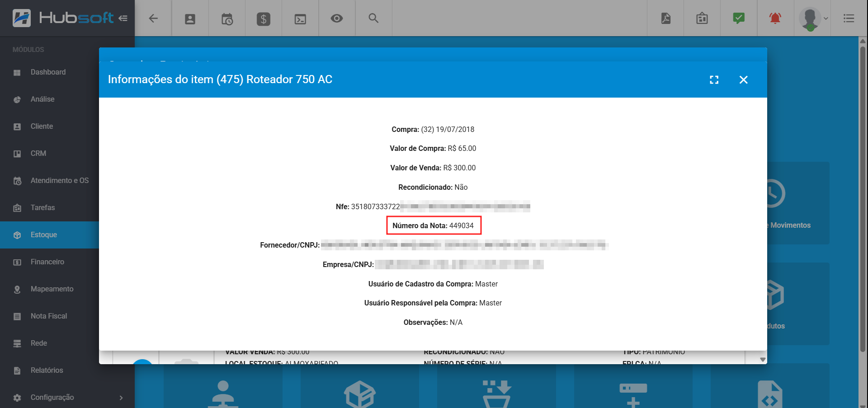Click the page vertical scrollbar
Screen dimensions: 868x408
(x=863, y=199)
